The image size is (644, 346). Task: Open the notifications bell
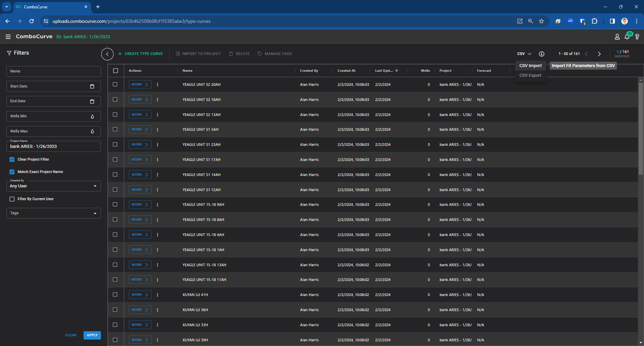click(627, 37)
